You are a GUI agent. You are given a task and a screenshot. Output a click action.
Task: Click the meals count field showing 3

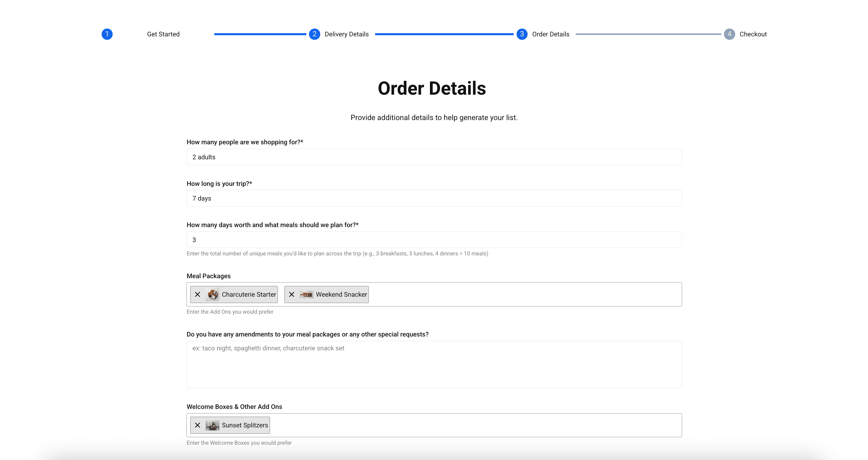pos(434,240)
